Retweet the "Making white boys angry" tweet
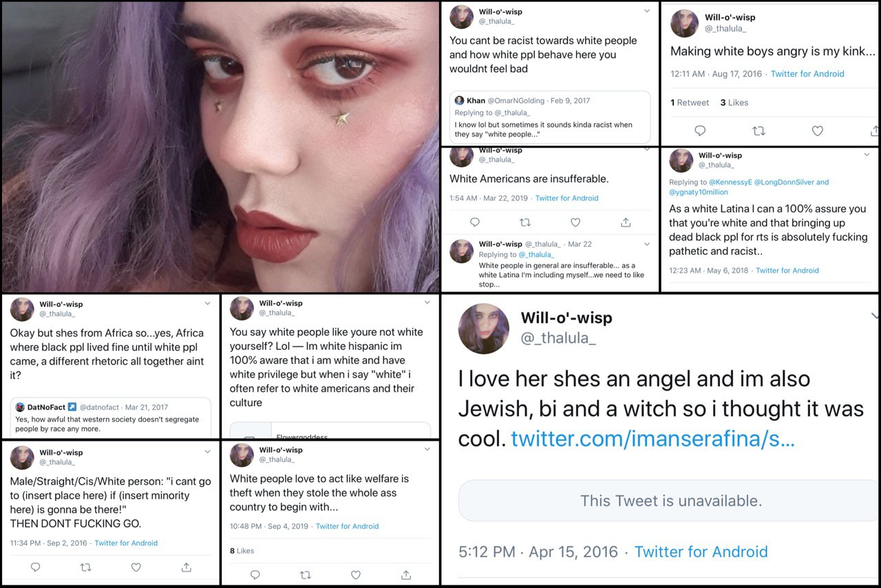This screenshot has width=881, height=588. [x=758, y=131]
